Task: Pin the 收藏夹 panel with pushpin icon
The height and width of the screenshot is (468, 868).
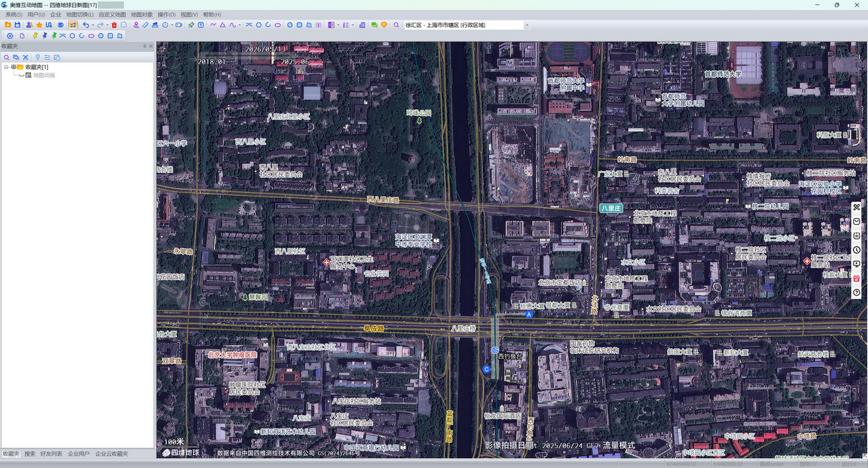Action: [145, 46]
